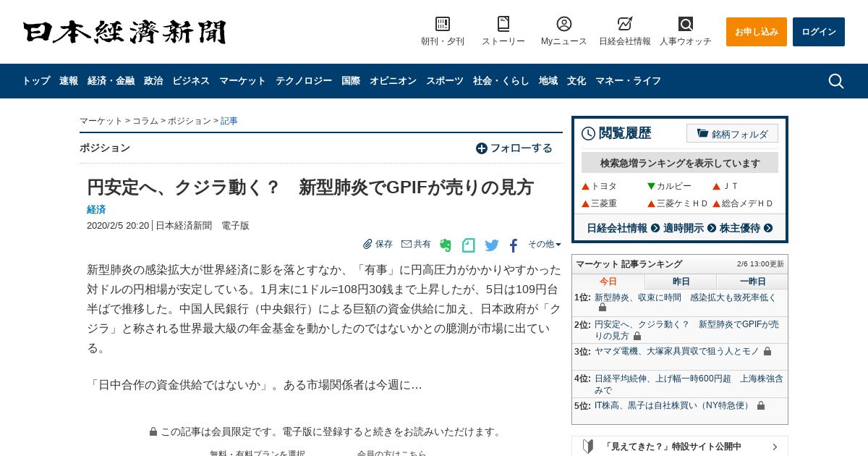Open rank 3 article ヤマダ電機
The height and width of the screenshot is (456, 868).
[677, 351]
